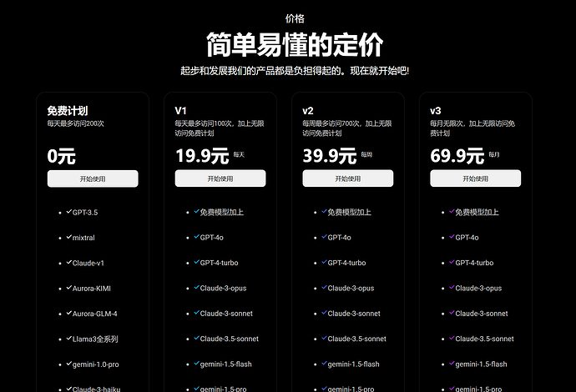Image resolution: width=576 pixels, height=392 pixels.
Task: Click cyan checkmark beside V1 Claude-3.5-sonnet
Action: (196, 338)
